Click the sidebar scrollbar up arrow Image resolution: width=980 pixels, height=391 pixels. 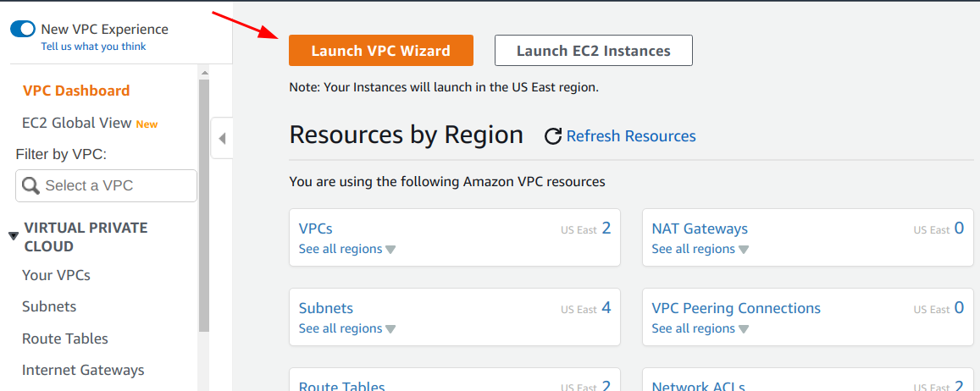click(204, 74)
